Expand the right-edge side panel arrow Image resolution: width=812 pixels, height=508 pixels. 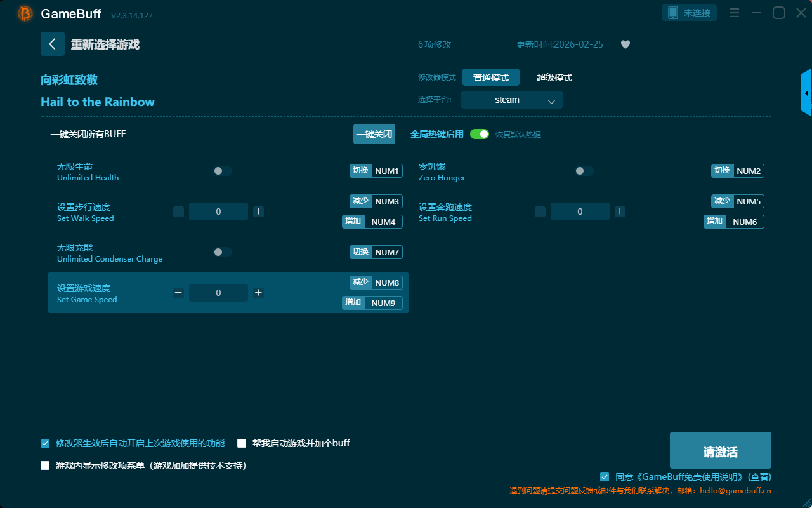[806, 93]
